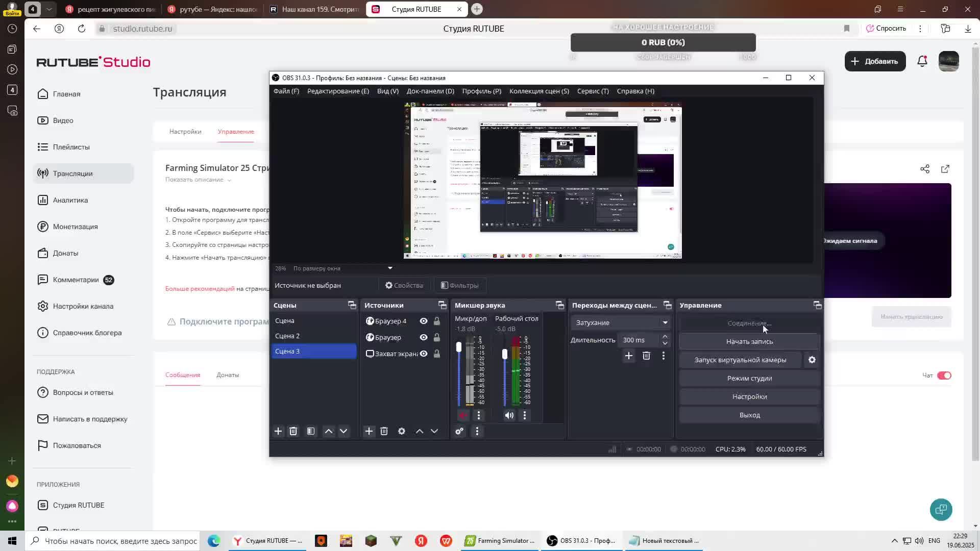The width and height of the screenshot is (980, 551).
Task: Open Редактирование menu in OBS
Action: pos(338,91)
